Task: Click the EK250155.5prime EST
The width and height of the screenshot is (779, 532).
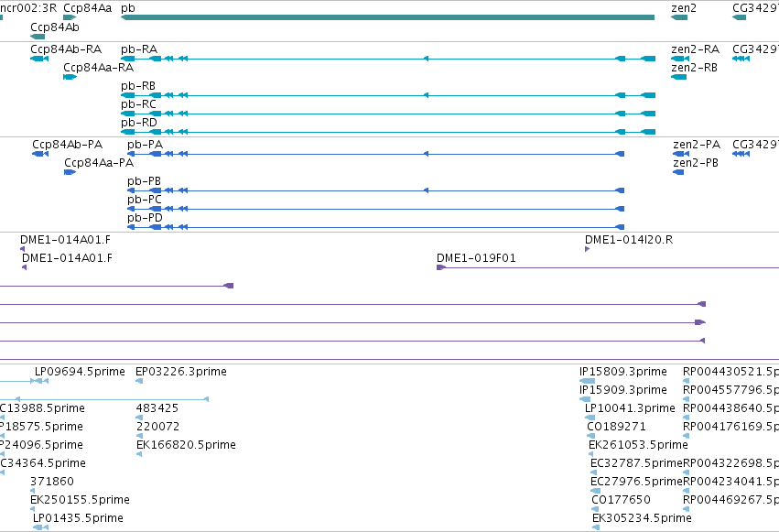Action: tap(33, 510)
